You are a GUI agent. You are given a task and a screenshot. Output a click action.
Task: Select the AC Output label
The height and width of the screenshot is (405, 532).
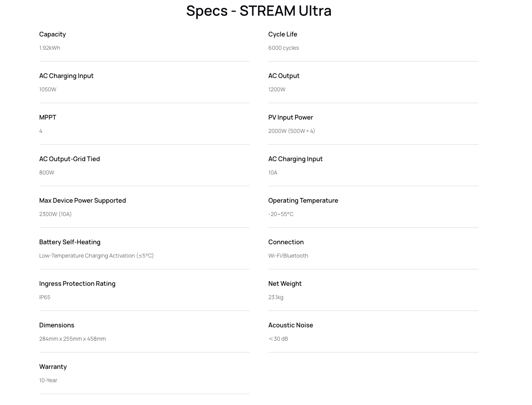[284, 76]
